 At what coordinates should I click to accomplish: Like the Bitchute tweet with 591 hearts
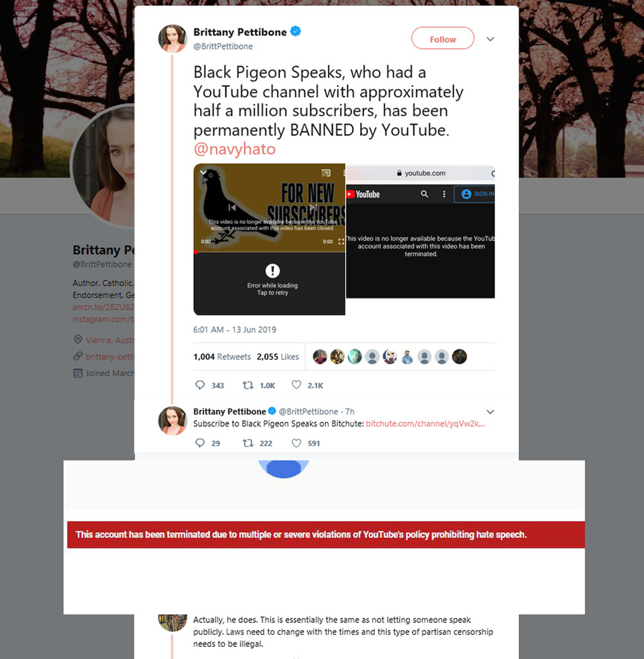pos(296,443)
